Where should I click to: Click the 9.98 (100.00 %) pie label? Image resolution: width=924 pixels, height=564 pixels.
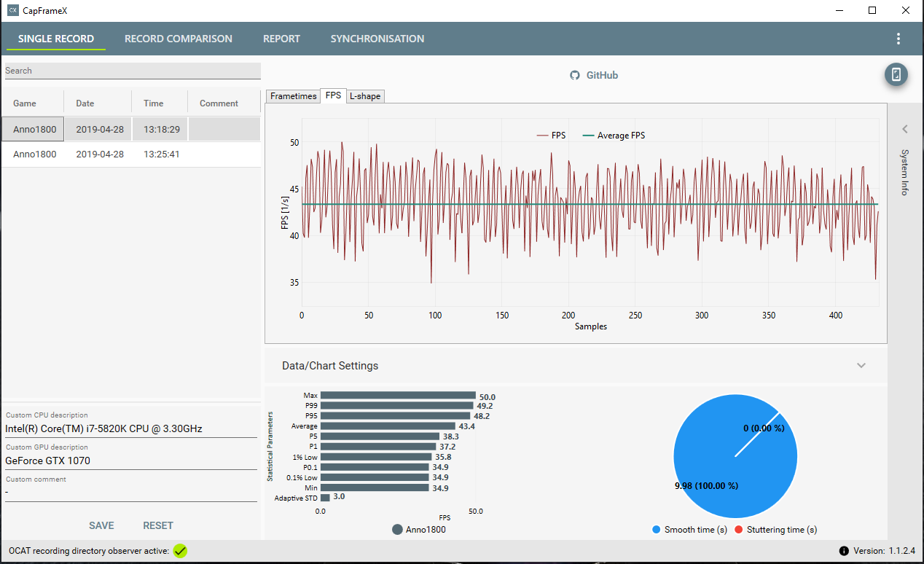[706, 485]
